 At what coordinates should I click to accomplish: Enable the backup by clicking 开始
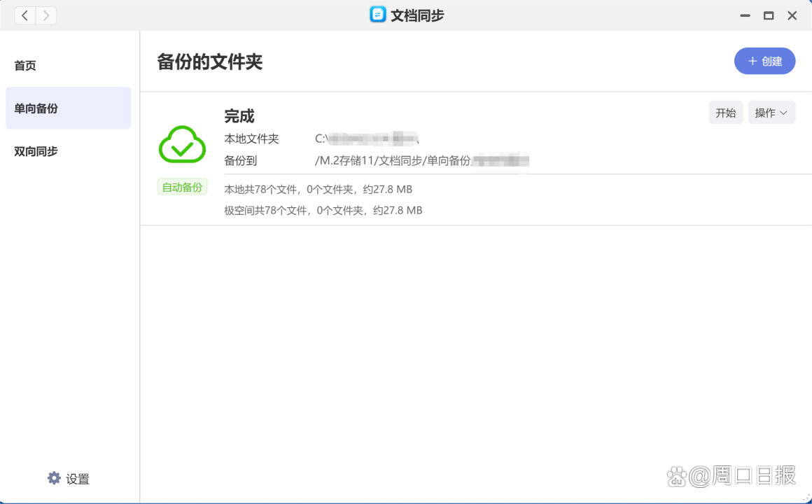point(726,112)
